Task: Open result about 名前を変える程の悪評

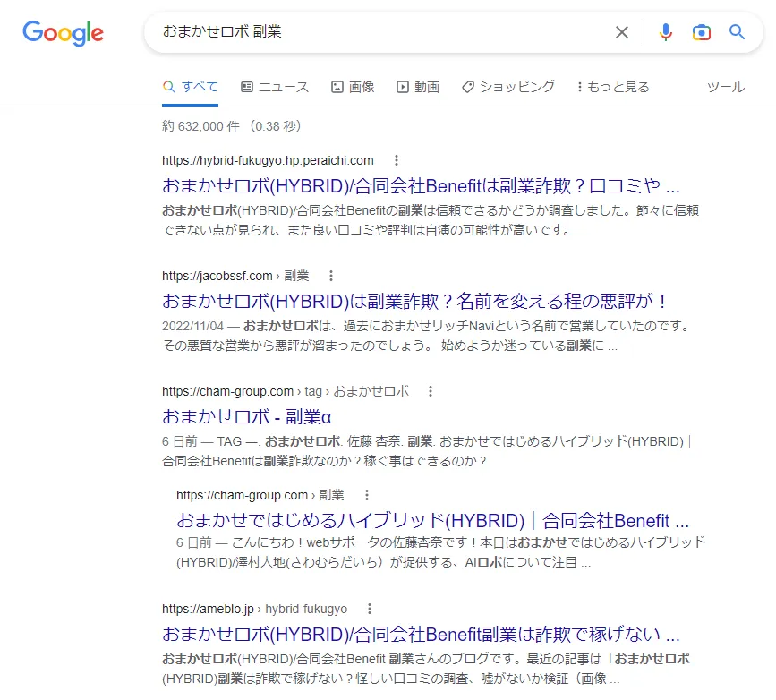Action: (x=415, y=301)
